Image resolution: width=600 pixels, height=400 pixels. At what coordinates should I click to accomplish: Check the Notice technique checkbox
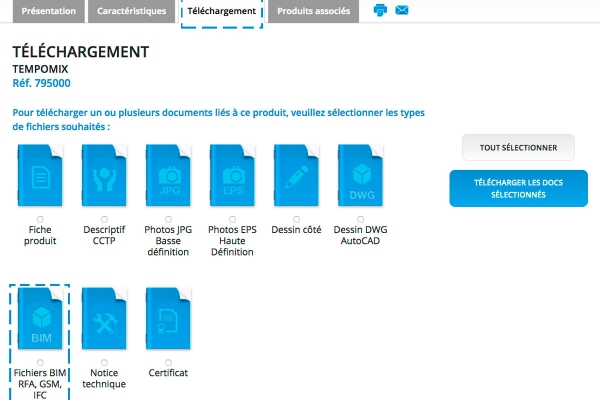[x=104, y=362]
